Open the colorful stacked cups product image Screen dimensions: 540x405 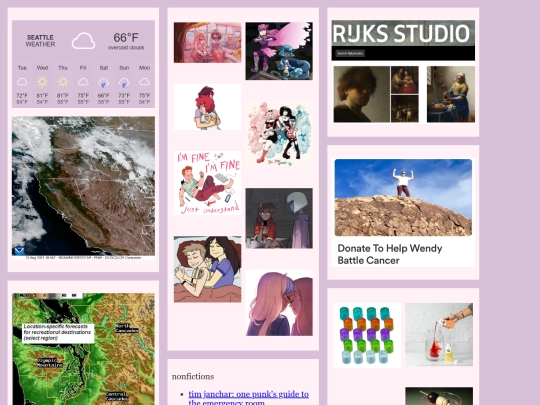click(x=367, y=335)
